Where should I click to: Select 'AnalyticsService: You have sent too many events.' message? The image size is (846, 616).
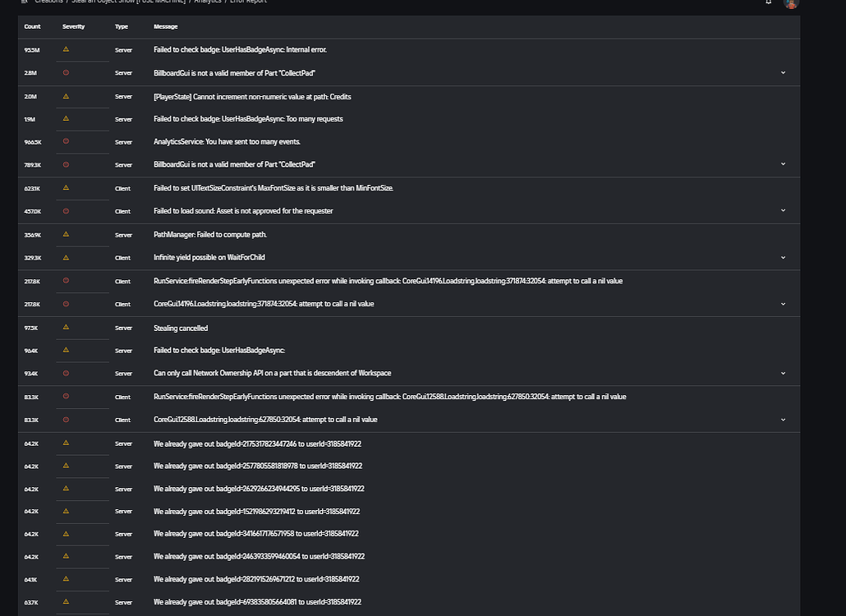tap(227, 142)
